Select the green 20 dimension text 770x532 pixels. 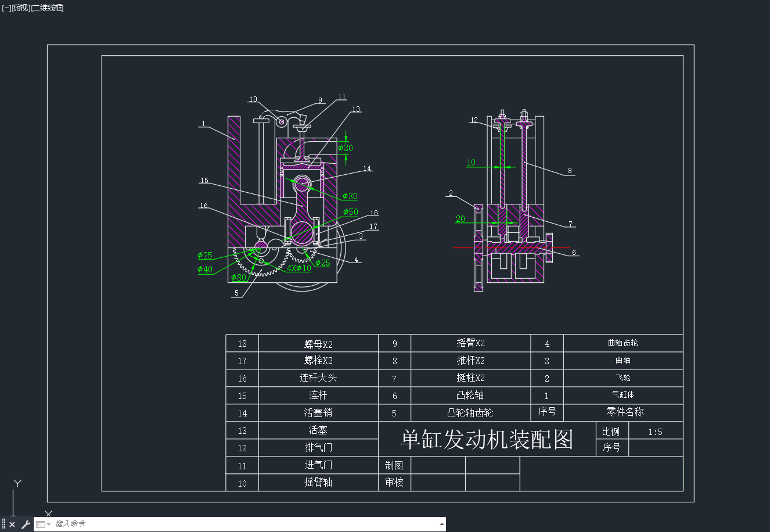coord(460,219)
